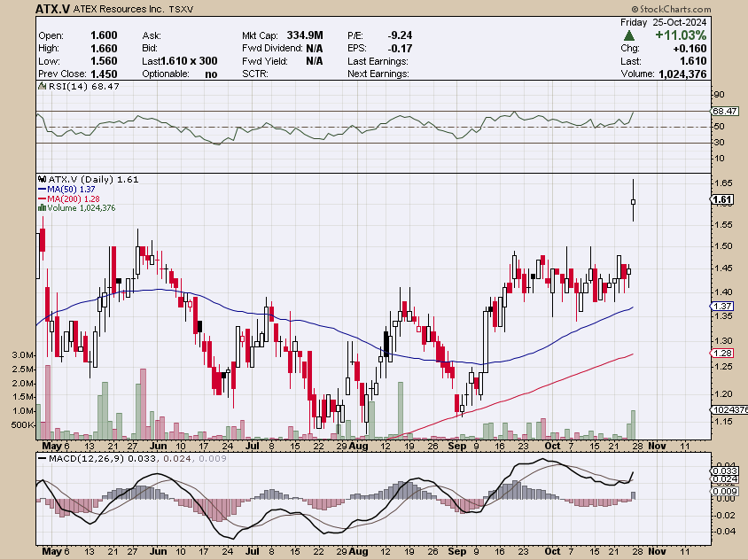Click the RSI(14) 68.47 legend text

tap(83, 86)
